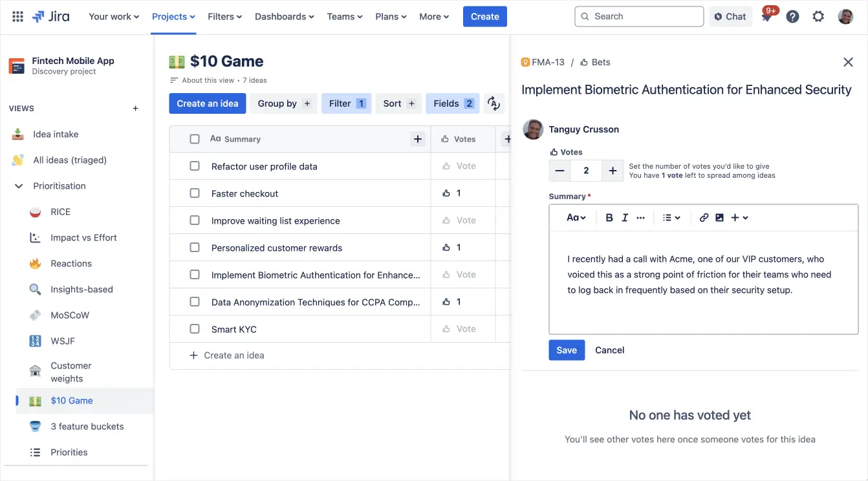Open Your work dropdown
868x481 pixels.
pos(114,17)
